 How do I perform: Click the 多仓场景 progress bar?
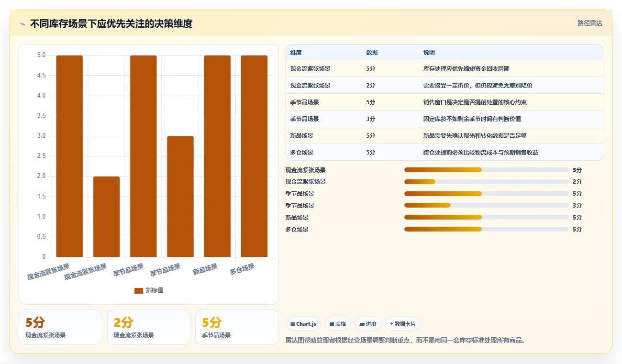(x=487, y=229)
